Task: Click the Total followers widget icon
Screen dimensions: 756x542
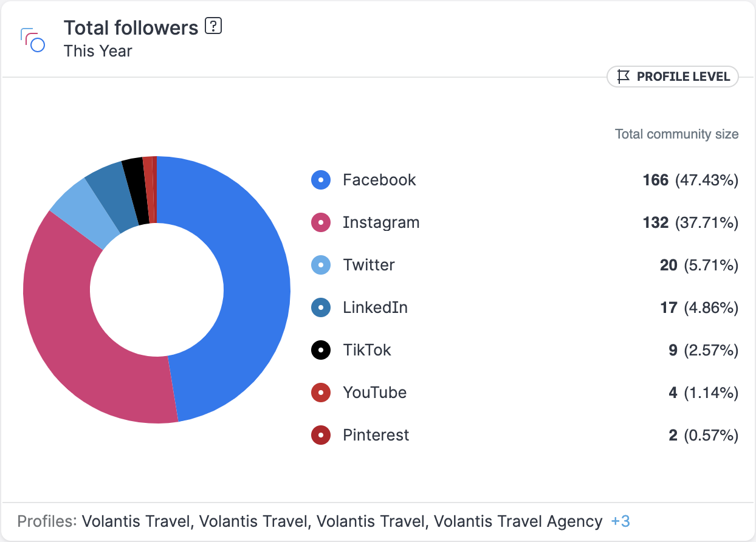Action: coord(33,40)
